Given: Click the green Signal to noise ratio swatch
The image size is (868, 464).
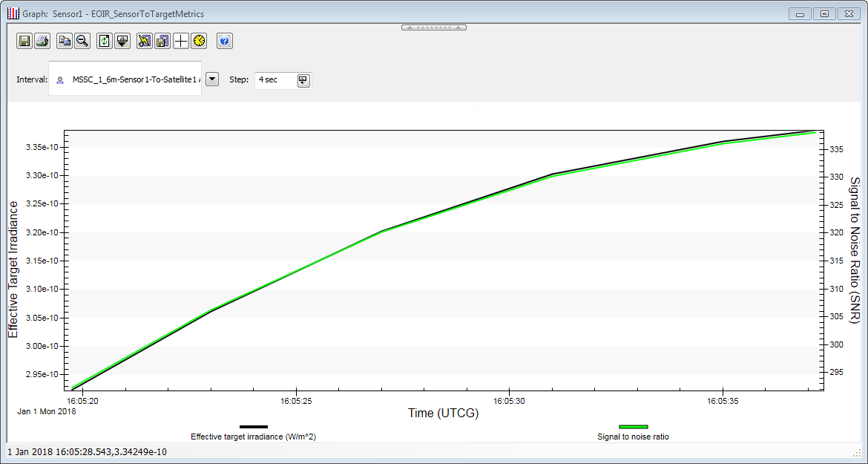Looking at the screenshot, I should [633, 427].
